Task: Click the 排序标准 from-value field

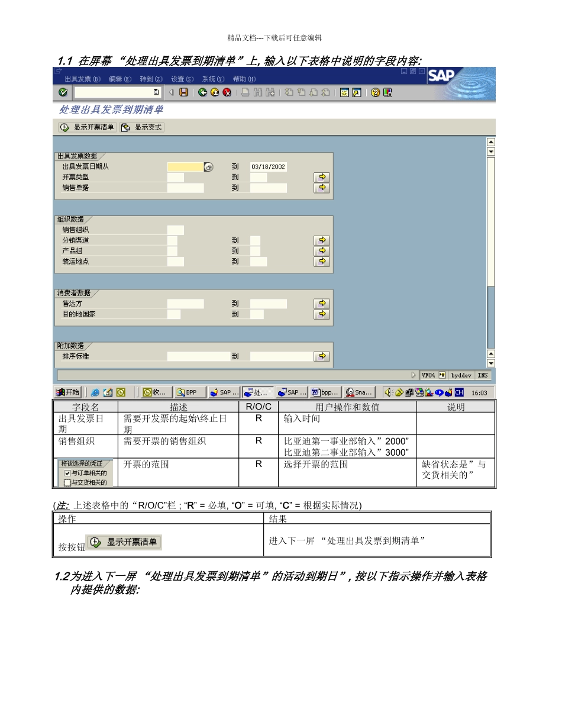Action: tap(198, 356)
